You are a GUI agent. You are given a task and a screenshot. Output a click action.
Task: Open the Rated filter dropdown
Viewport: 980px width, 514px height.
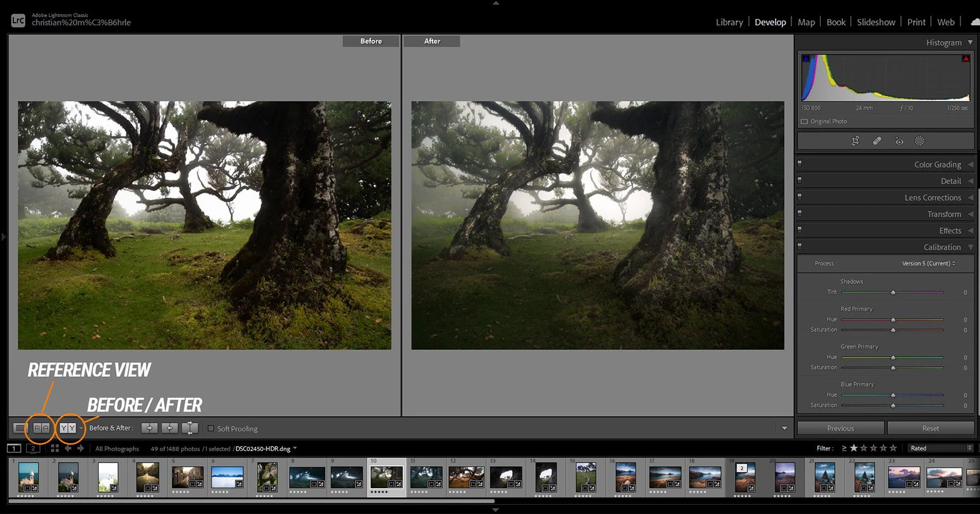940,449
